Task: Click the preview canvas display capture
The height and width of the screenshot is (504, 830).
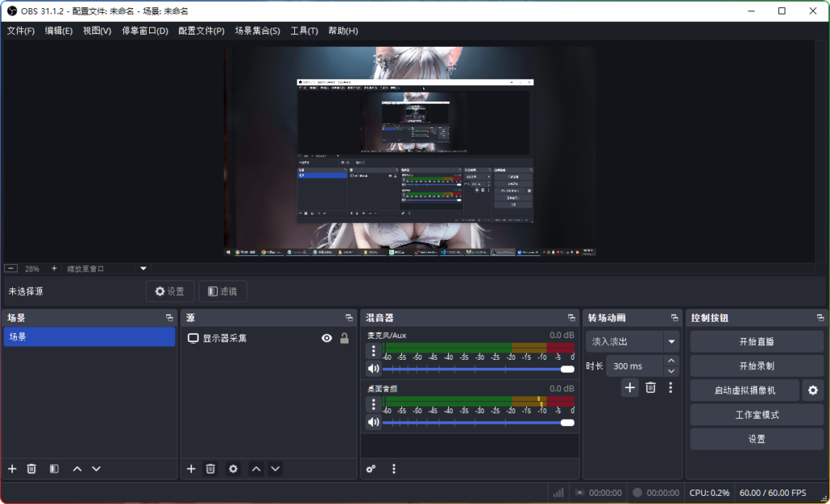Action: (x=409, y=152)
